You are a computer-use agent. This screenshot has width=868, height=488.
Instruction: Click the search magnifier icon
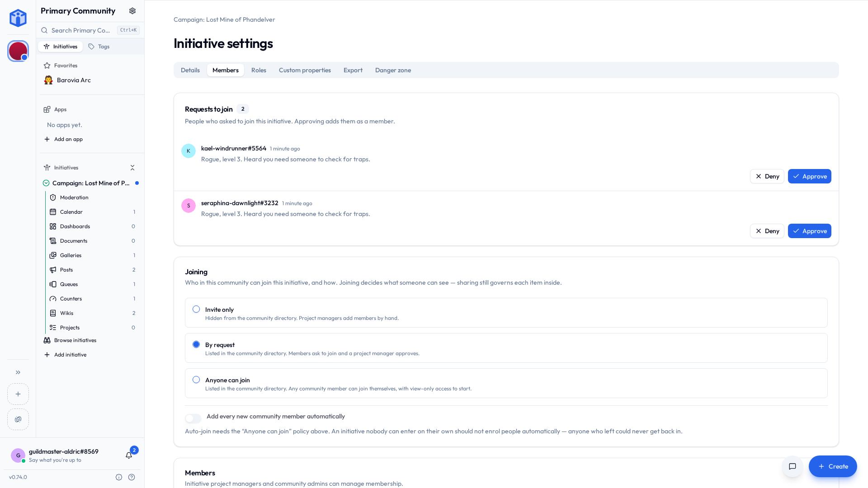tap(44, 30)
